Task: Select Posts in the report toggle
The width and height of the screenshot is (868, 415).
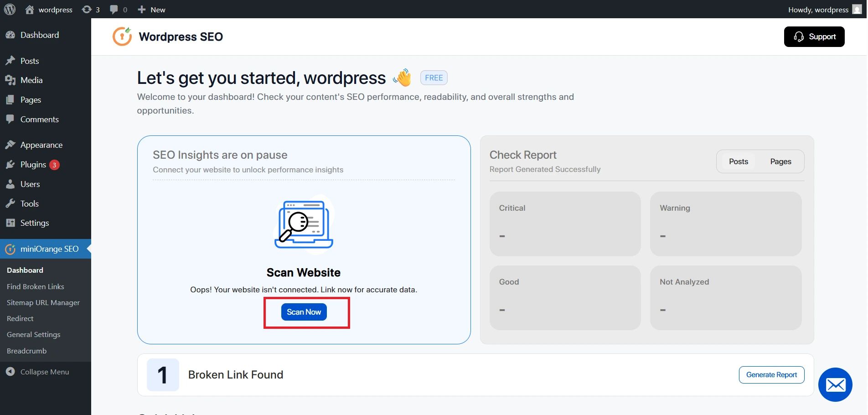Action: [x=738, y=161]
